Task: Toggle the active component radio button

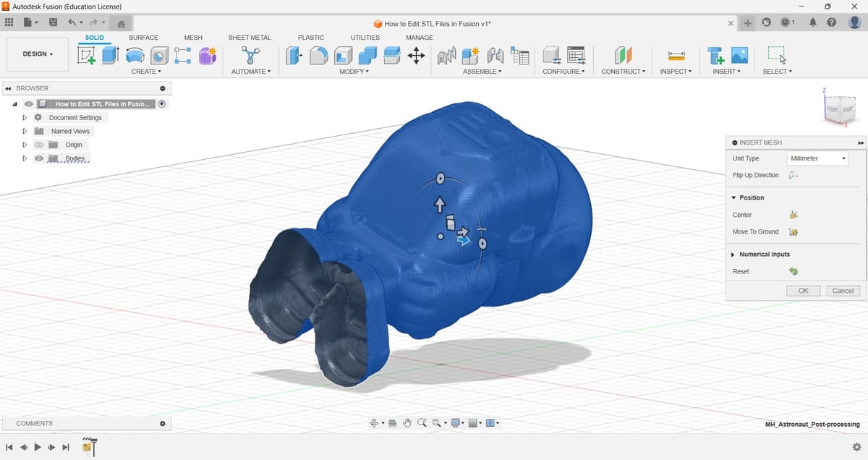Action: [x=162, y=104]
